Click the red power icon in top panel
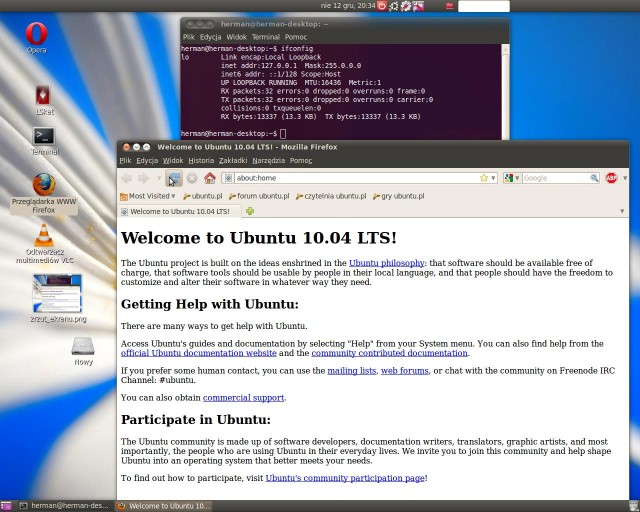 [382, 6]
